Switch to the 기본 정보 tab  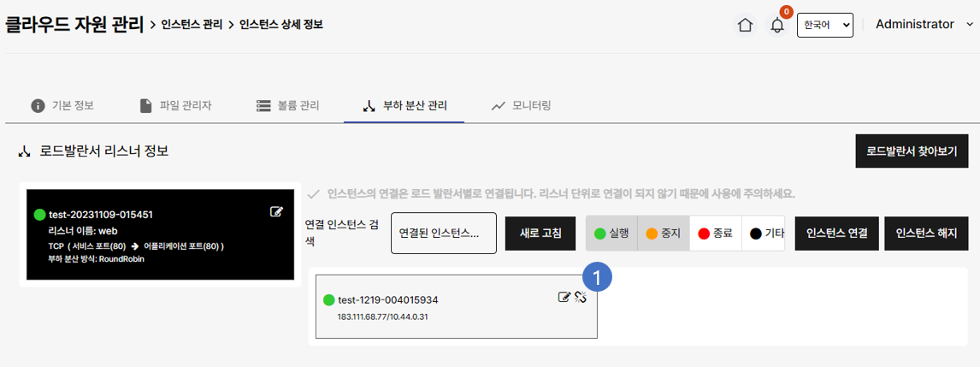62,106
